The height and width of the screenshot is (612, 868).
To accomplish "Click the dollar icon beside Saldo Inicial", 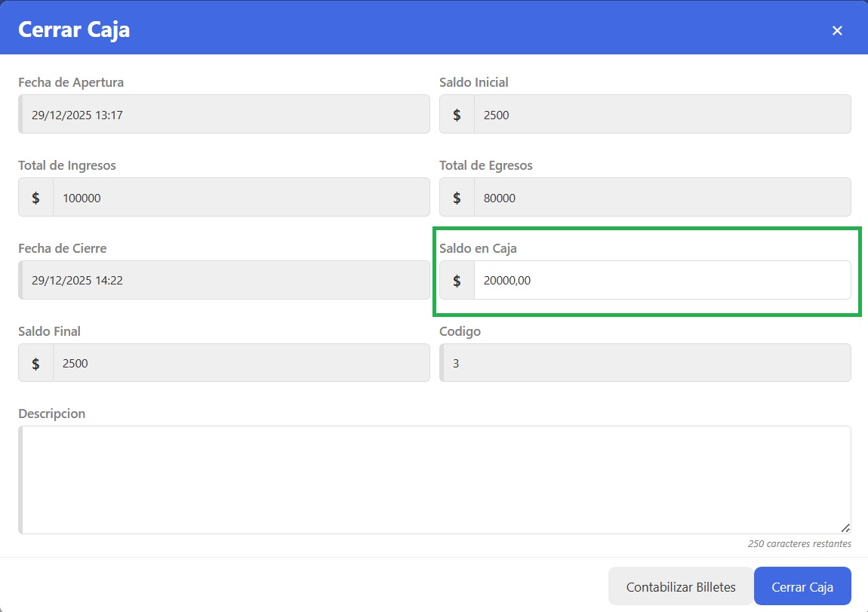I will pos(457,115).
